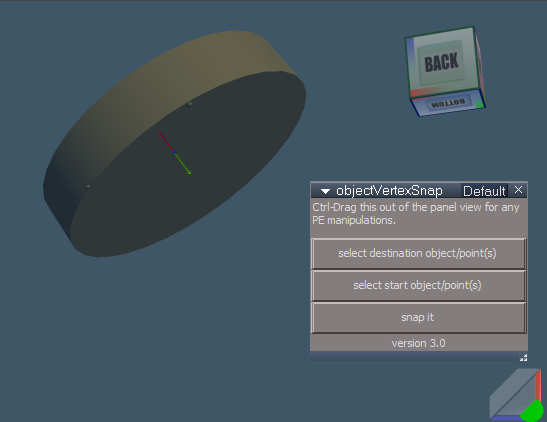The image size is (547, 422).
Task: Click the snap it button
Action: pos(418,317)
